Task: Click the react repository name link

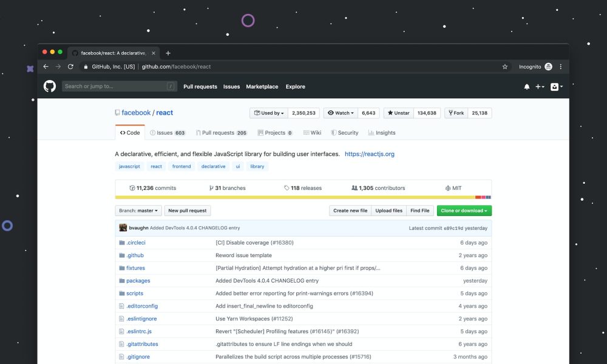Action: [164, 113]
